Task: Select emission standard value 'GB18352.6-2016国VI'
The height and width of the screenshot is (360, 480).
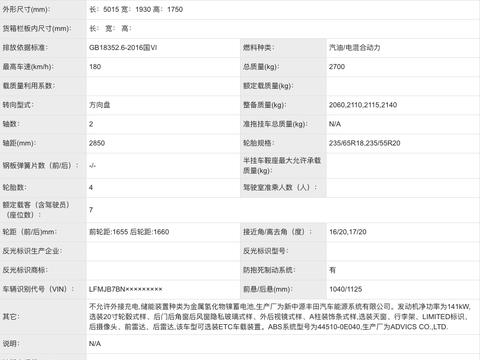Action: 123,48
